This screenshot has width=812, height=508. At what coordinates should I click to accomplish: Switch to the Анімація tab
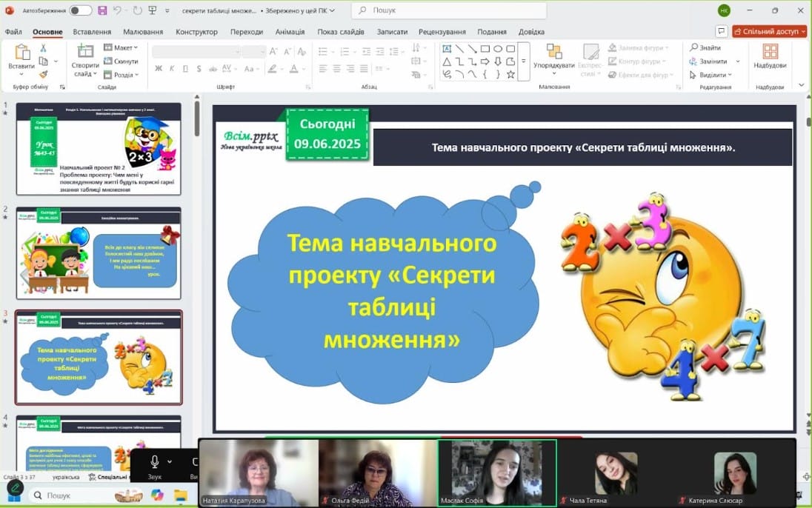[x=290, y=32]
